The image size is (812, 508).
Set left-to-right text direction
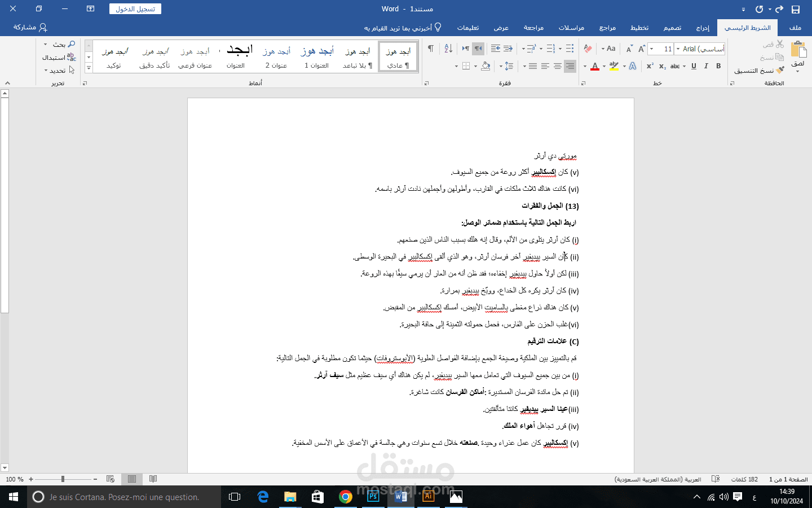[466, 49]
